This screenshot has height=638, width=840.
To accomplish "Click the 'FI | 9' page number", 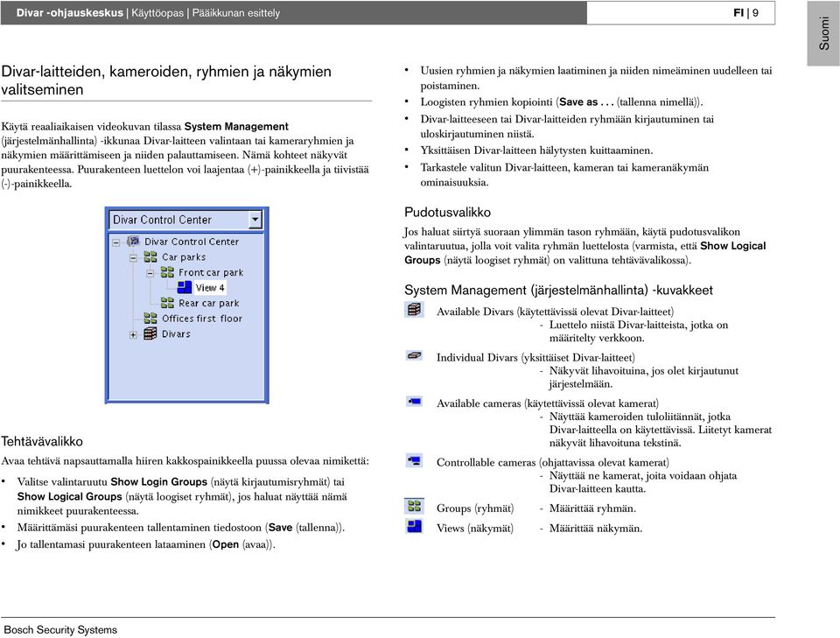I will pos(745,13).
